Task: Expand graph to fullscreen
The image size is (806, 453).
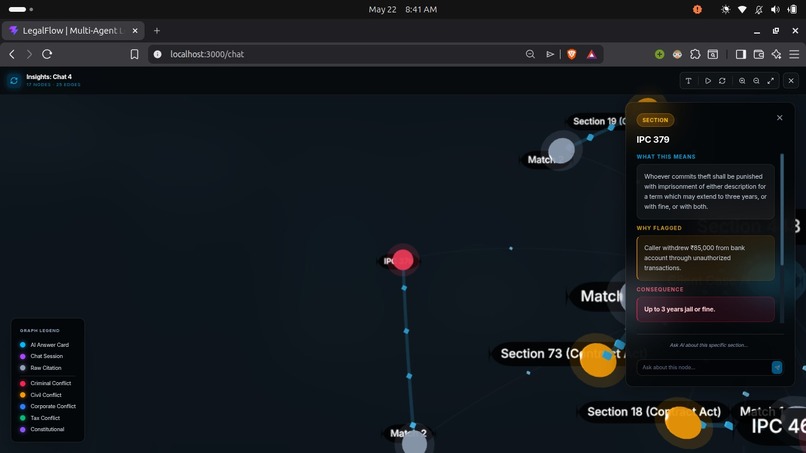Action: click(771, 81)
